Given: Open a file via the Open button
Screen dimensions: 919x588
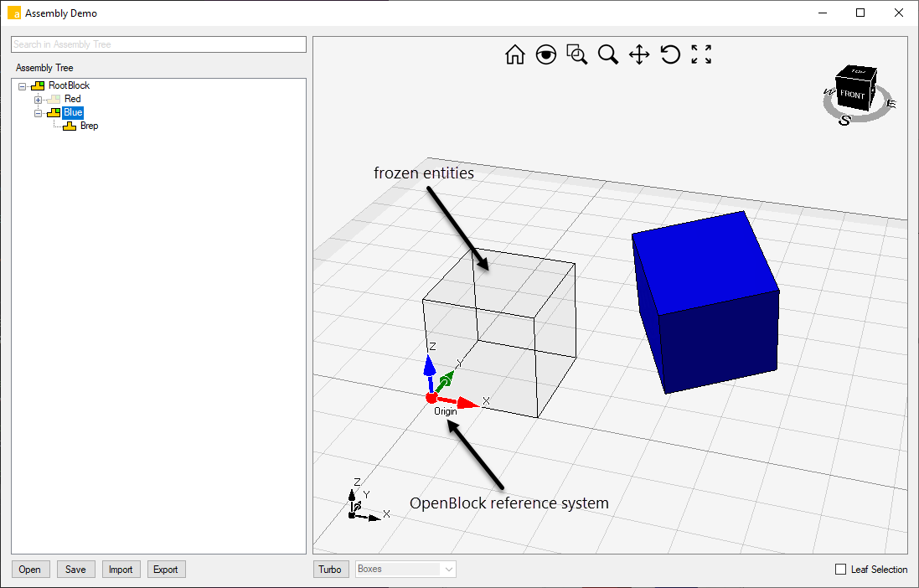Looking at the screenshot, I should pos(30,569).
